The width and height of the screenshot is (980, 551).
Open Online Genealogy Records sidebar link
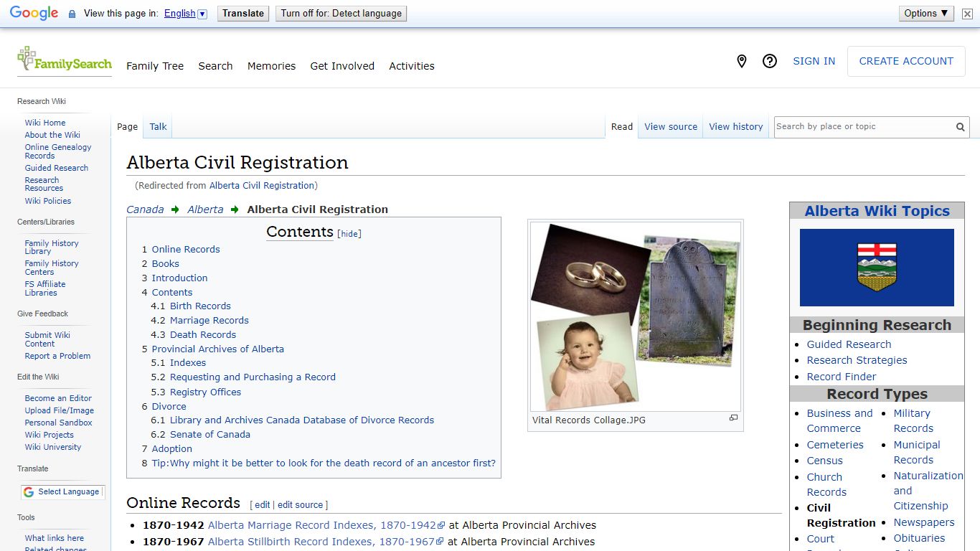58,151
